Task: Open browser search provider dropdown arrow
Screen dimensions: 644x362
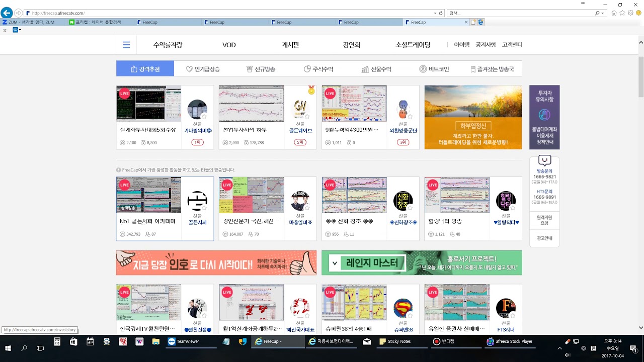Action: pos(603,13)
